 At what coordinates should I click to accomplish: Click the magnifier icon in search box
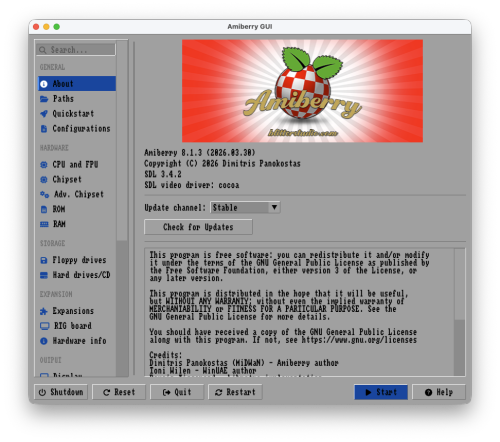[x=43, y=50]
